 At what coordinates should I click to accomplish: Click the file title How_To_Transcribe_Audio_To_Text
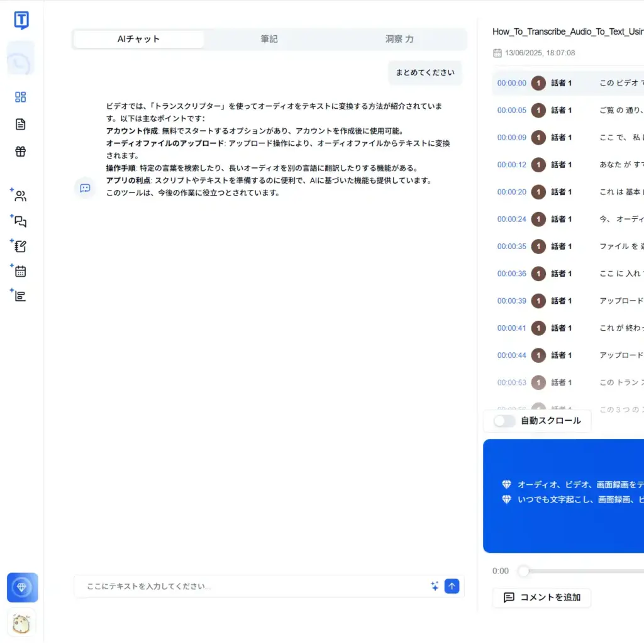coord(568,31)
